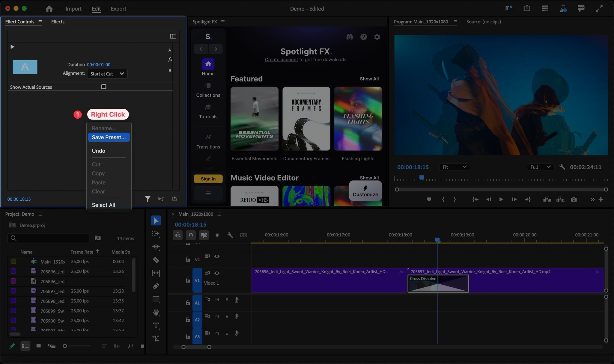Click the Create account link
The height and width of the screenshot is (364, 614).
[x=281, y=59]
